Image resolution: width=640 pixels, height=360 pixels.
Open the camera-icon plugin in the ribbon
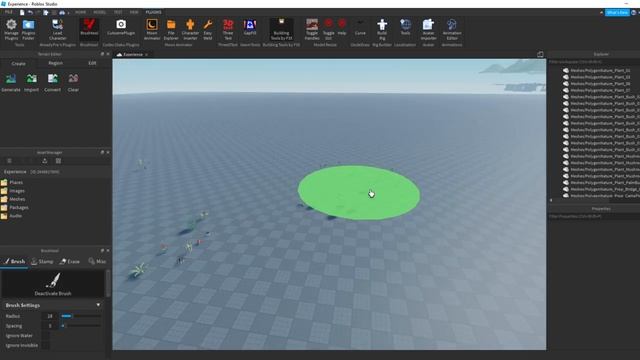[x=121, y=28]
